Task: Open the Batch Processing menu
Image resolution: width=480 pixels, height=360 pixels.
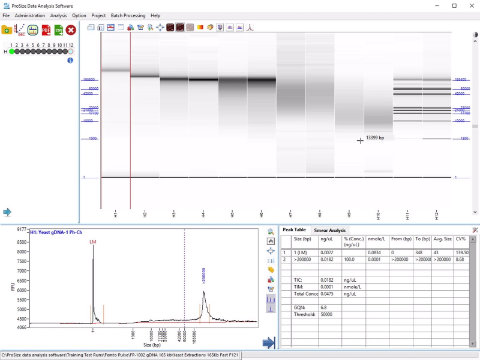Action: (128, 15)
